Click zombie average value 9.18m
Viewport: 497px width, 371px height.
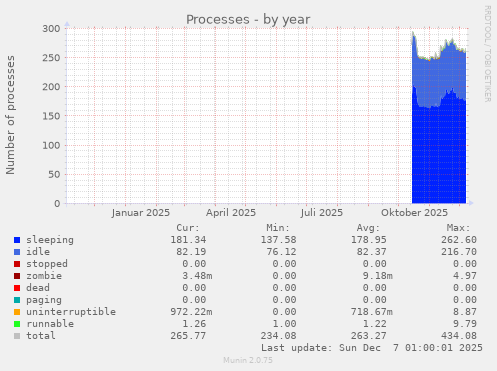click(x=378, y=276)
